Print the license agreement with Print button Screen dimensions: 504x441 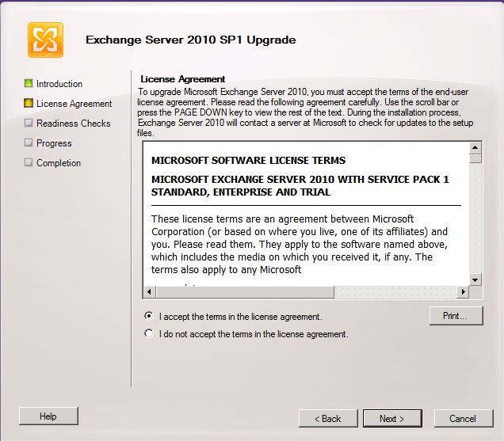point(456,316)
